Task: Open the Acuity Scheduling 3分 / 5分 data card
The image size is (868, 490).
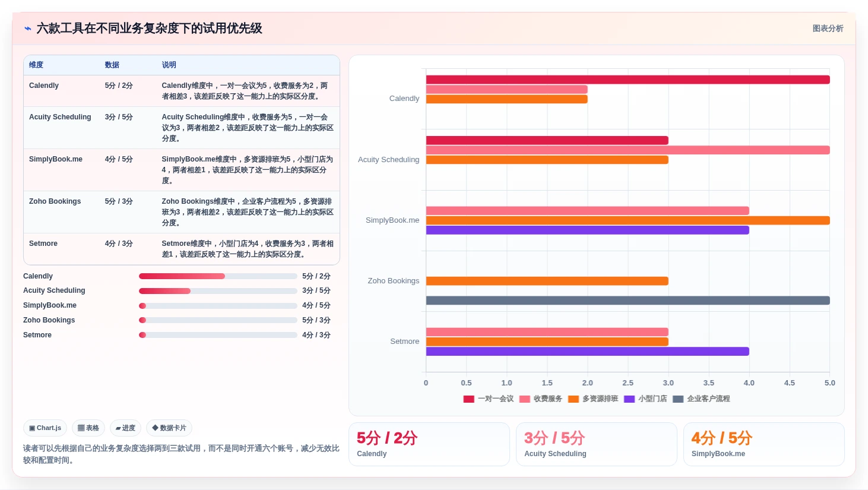Action: pos(597,444)
